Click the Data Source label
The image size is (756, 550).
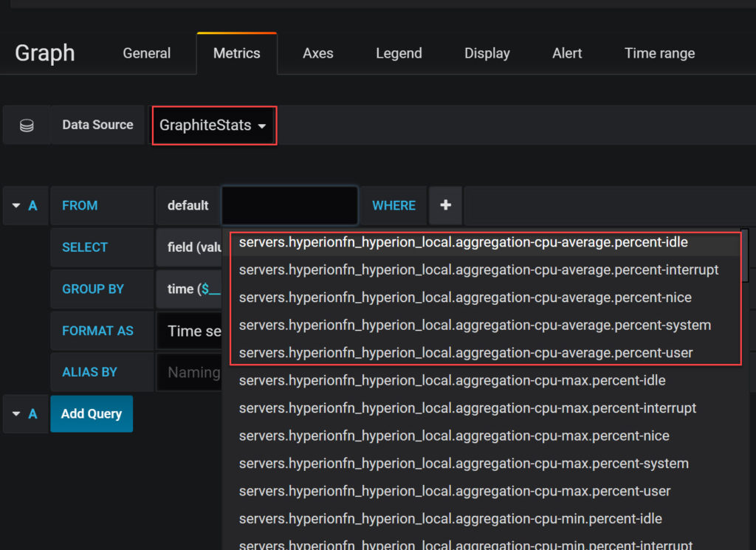tap(98, 125)
